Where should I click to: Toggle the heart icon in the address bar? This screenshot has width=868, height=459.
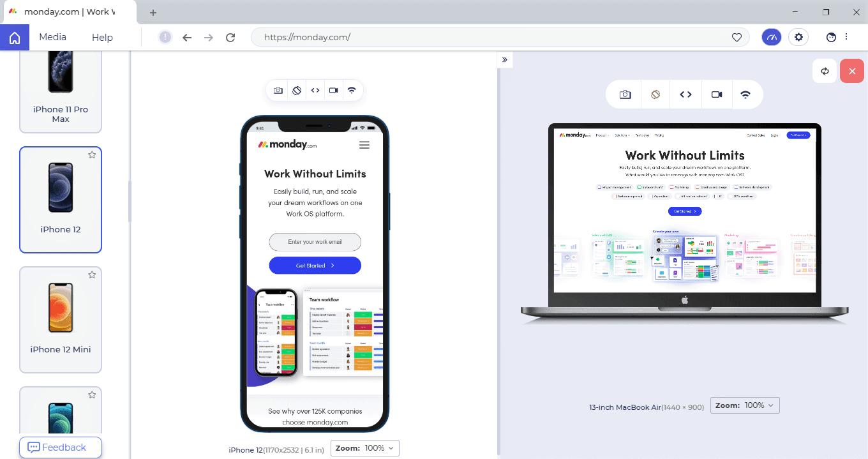737,37
